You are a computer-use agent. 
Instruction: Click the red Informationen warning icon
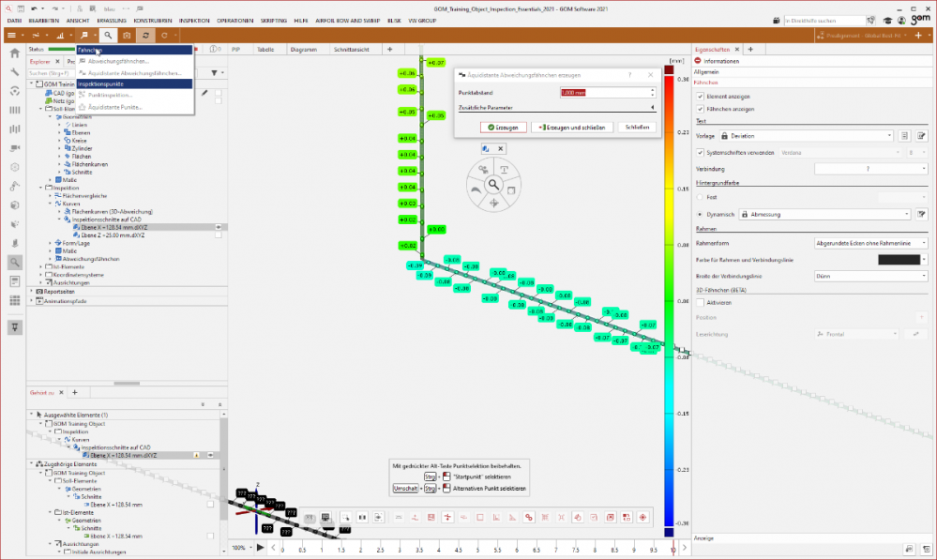(698, 61)
